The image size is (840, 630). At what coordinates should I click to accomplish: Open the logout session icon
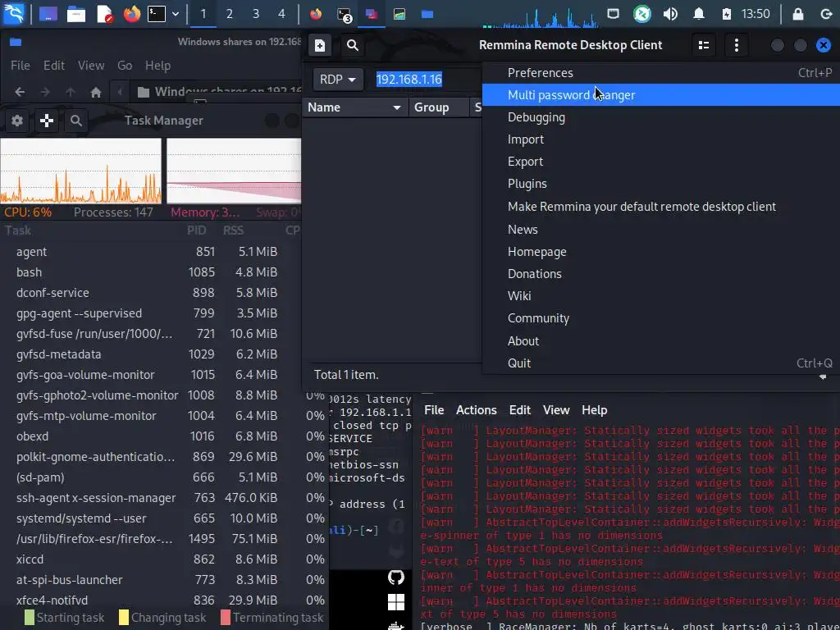point(826,14)
